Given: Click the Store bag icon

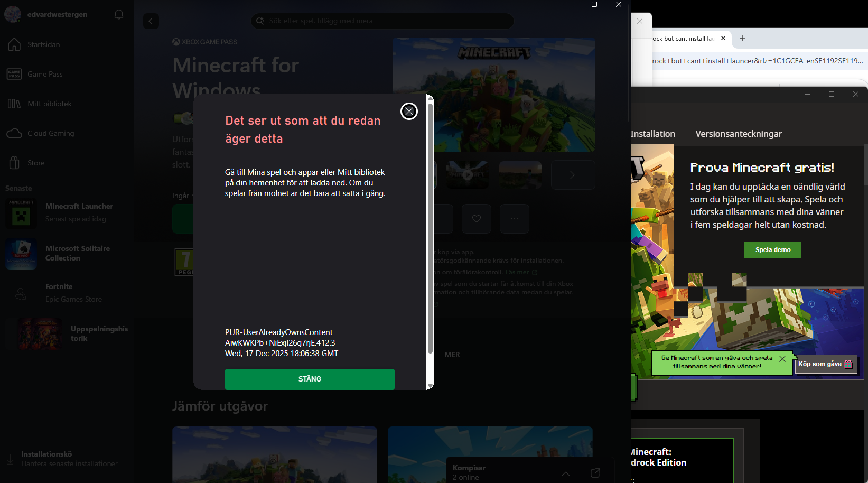Looking at the screenshot, I should pos(14,163).
